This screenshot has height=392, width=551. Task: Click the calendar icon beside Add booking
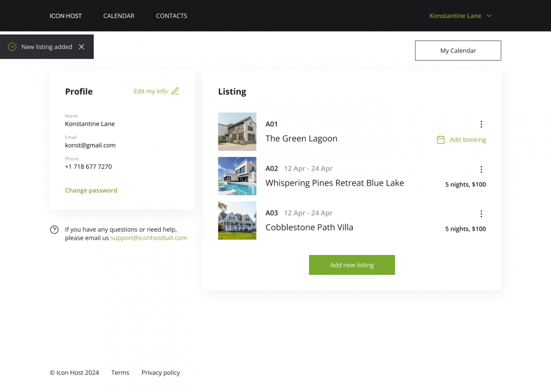pyautogui.click(x=441, y=140)
